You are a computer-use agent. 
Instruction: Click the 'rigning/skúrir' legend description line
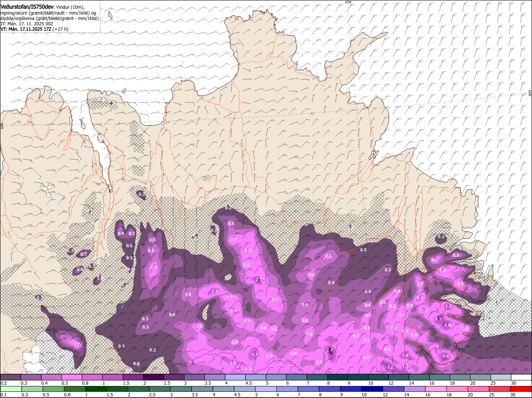point(48,13)
